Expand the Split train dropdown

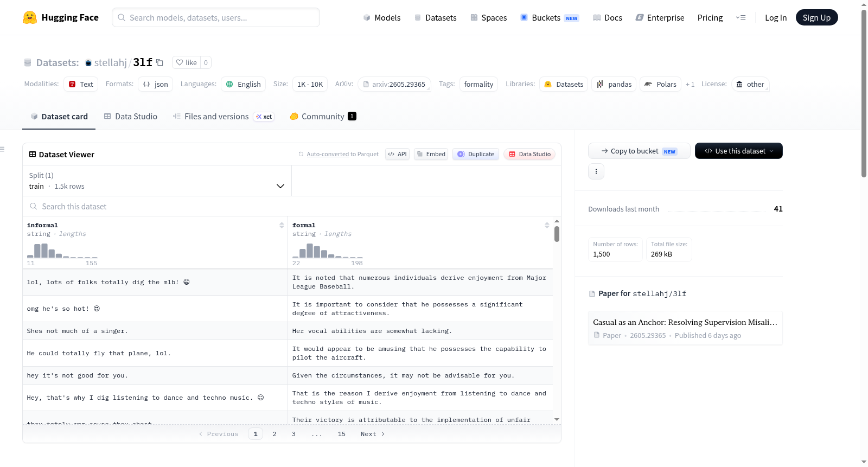(x=157, y=181)
